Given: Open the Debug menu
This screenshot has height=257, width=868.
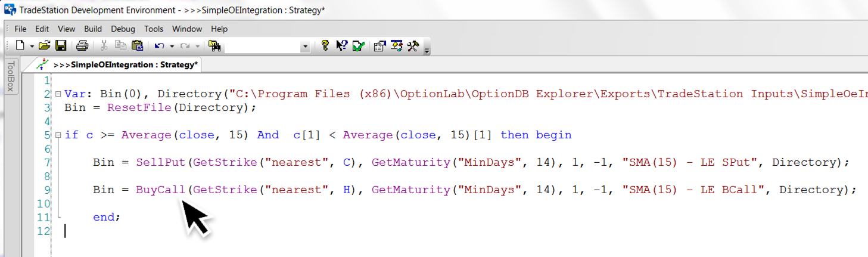Looking at the screenshot, I should [123, 29].
